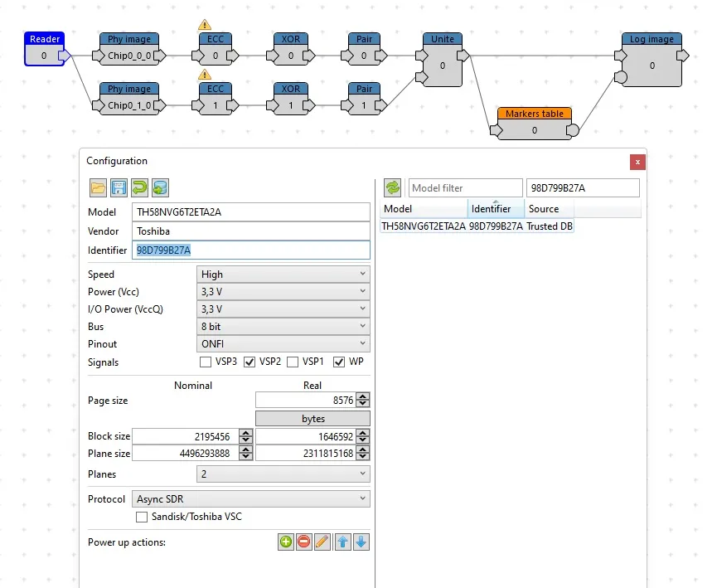Tick the Sandisk/Toshiba VSC checkbox
Viewport: 717px width, 588px height.
click(x=142, y=517)
